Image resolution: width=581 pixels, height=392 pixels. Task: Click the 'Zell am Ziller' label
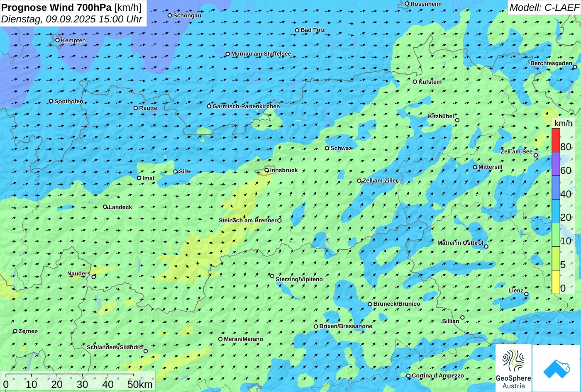[x=381, y=180]
